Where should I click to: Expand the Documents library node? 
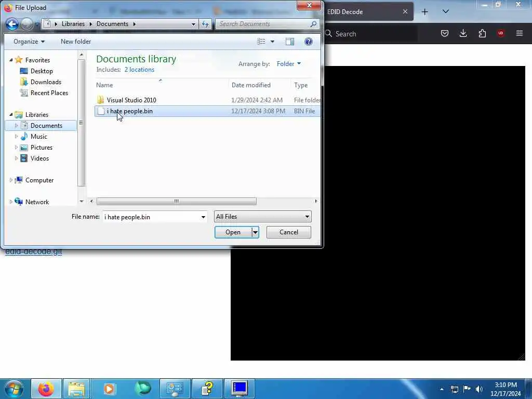tap(16, 126)
